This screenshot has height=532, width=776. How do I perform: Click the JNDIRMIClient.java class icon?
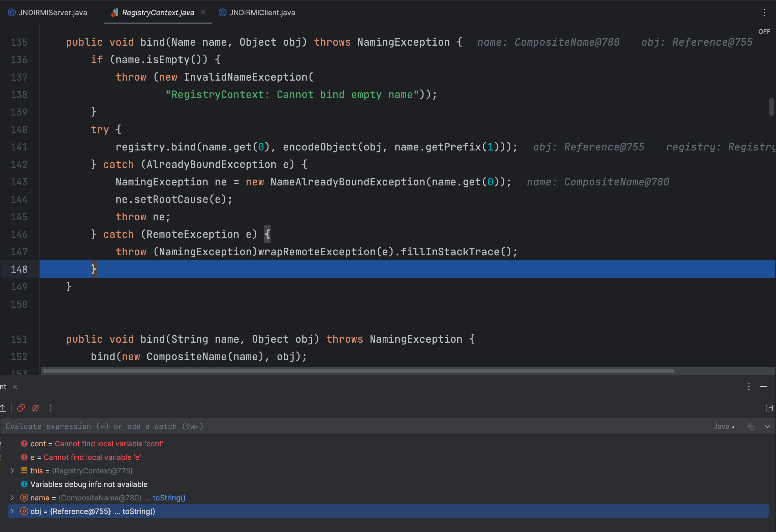(x=222, y=13)
